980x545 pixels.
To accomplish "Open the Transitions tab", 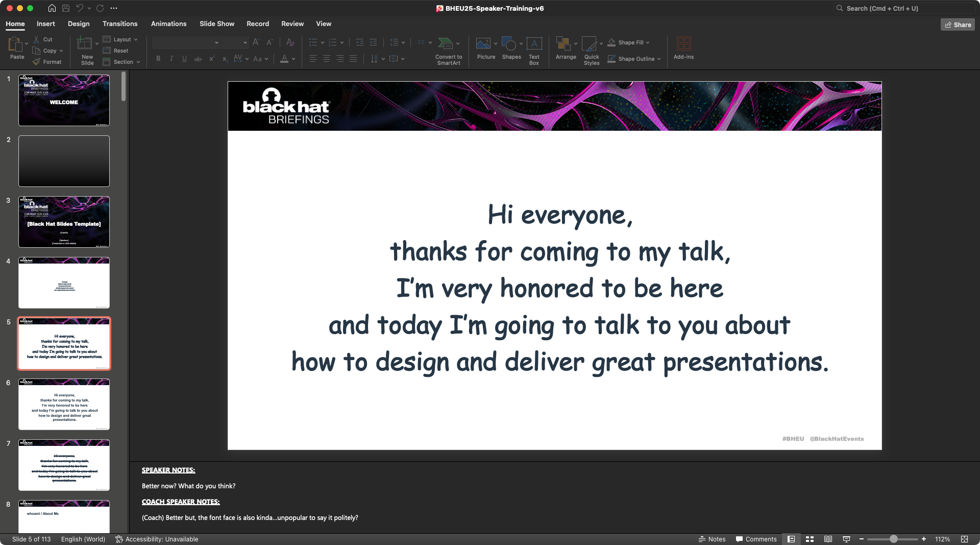I will point(119,23).
